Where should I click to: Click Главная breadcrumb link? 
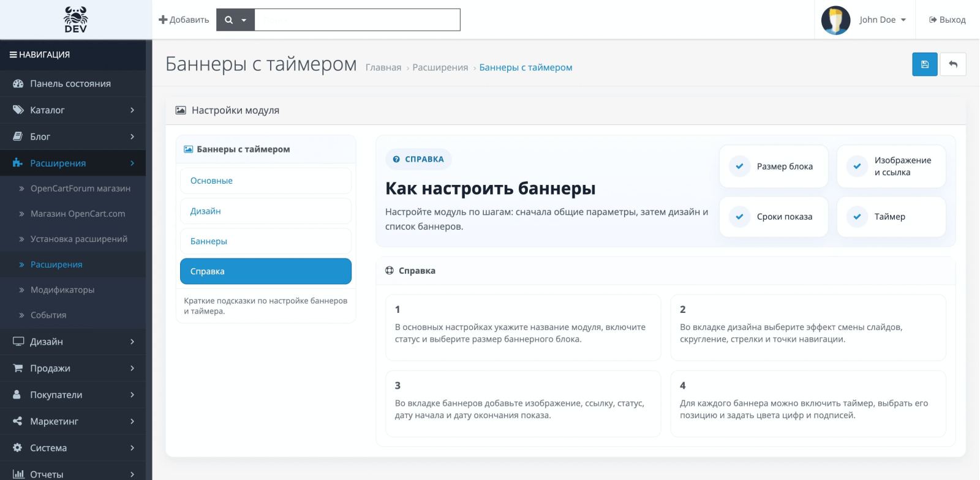(383, 67)
